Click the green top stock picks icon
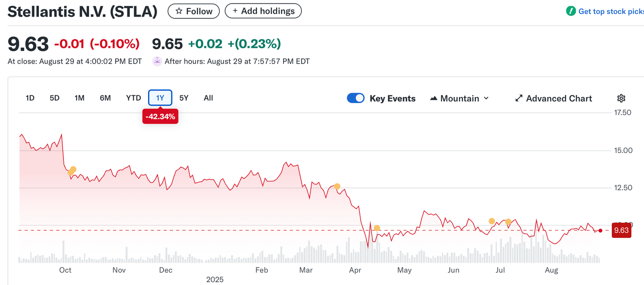The height and width of the screenshot is (285, 644). (571, 11)
